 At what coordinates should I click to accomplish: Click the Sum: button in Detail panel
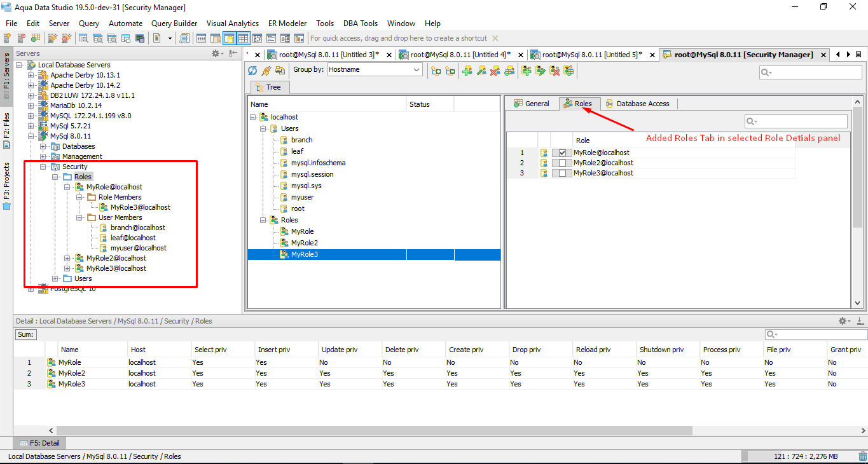pyautogui.click(x=25, y=334)
